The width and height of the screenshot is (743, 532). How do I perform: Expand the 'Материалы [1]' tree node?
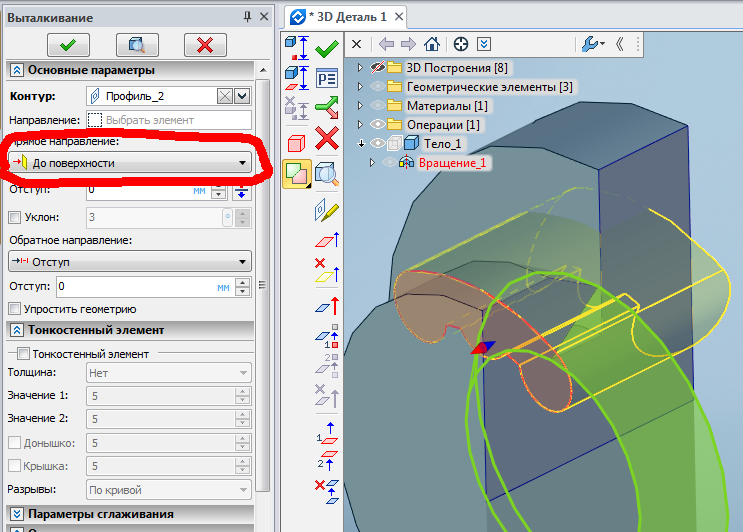click(360, 106)
